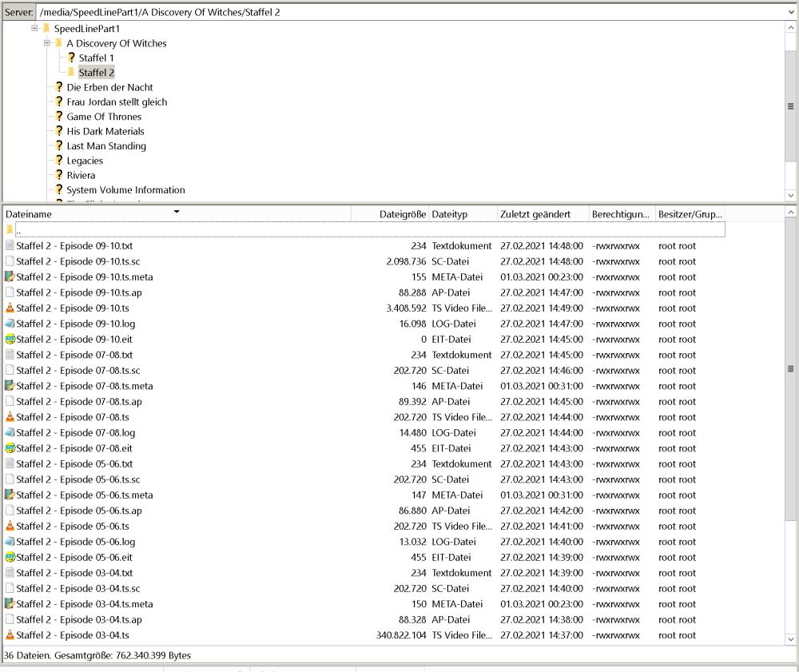Select file Staffel 2 - Episode 03-04.ts
The height and width of the screenshot is (672, 799).
73,635
